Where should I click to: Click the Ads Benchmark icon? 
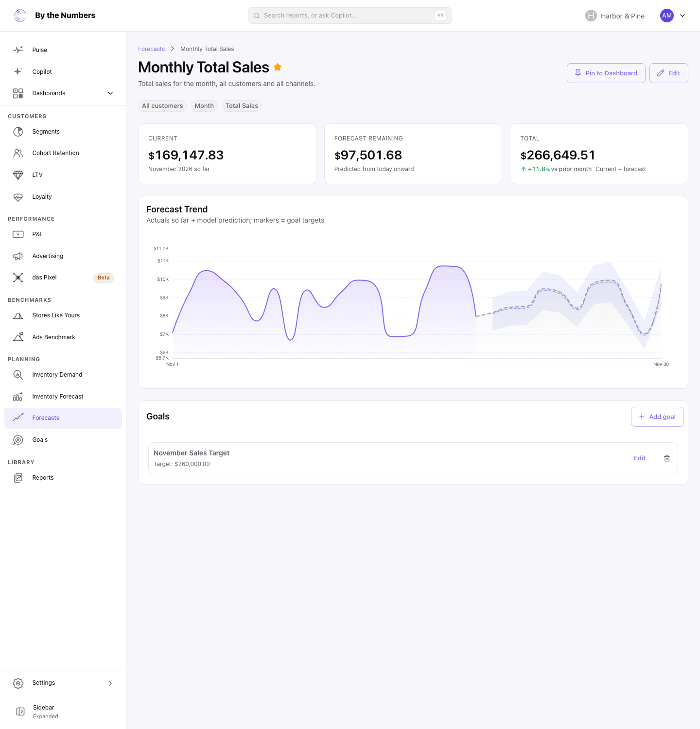click(18, 337)
